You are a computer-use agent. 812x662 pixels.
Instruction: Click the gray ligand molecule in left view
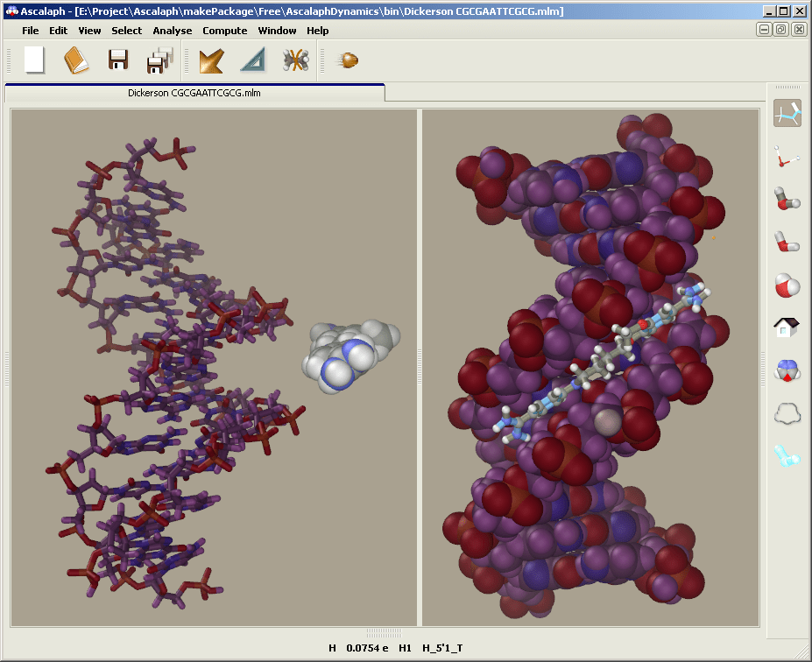click(350, 355)
